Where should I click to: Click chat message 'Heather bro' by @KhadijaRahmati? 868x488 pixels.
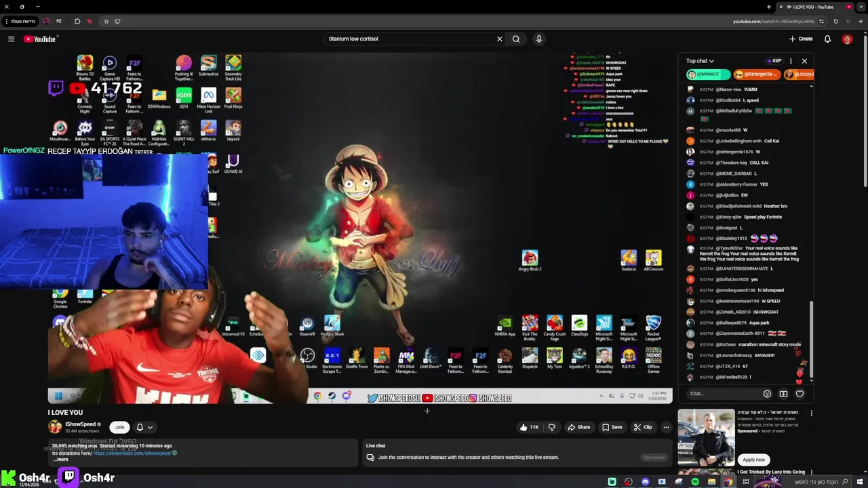[x=775, y=206]
